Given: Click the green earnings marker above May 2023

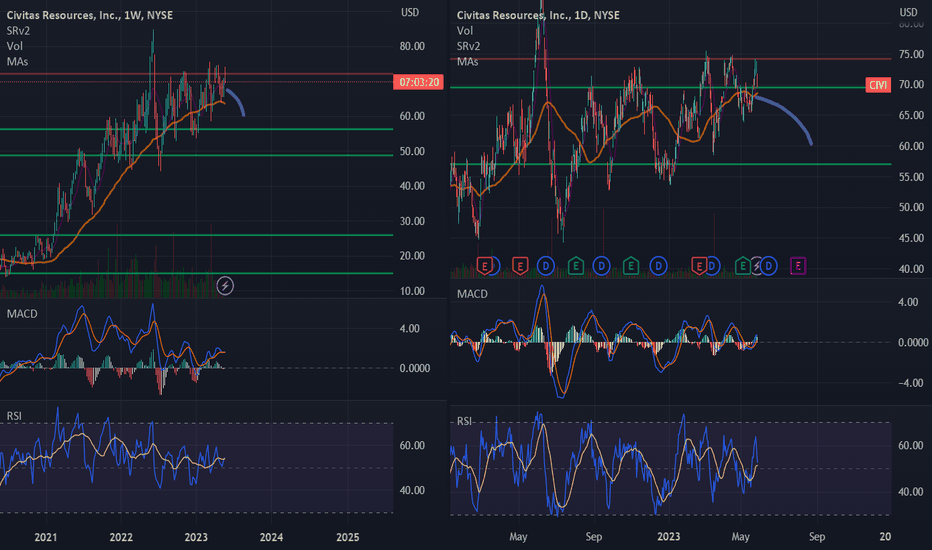Looking at the screenshot, I should [742, 266].
